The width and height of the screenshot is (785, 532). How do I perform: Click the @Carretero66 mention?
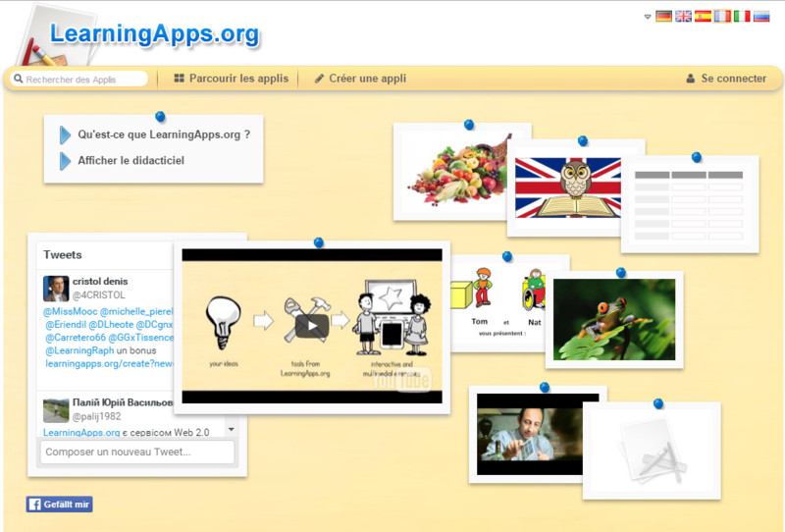76,338
